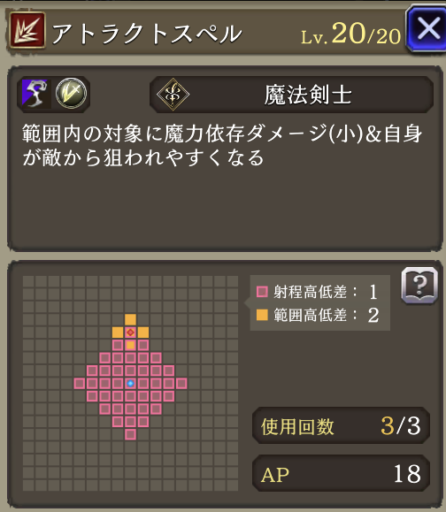Tap the diamond job emblem icon

click(173, 94)
